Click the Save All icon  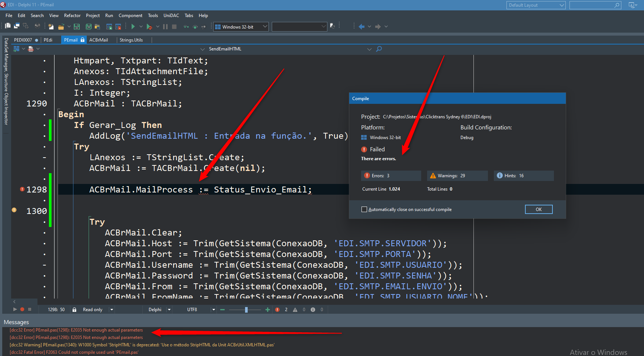click(89, 26)
